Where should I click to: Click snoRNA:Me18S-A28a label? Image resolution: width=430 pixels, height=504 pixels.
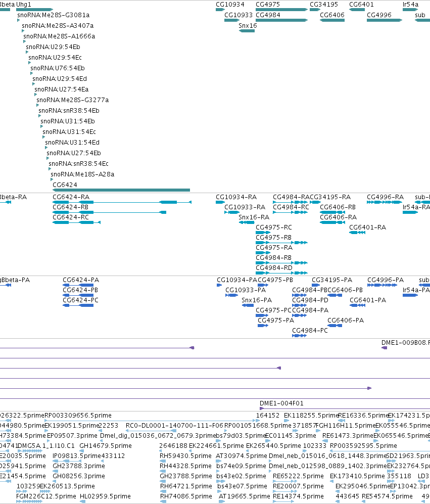(x=82, y=174)
